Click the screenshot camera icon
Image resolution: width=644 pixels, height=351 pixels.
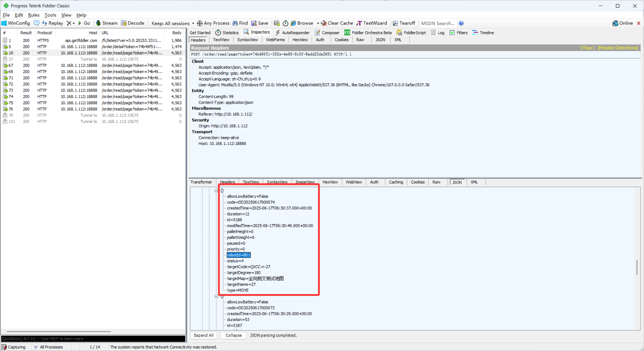[277, 23]
